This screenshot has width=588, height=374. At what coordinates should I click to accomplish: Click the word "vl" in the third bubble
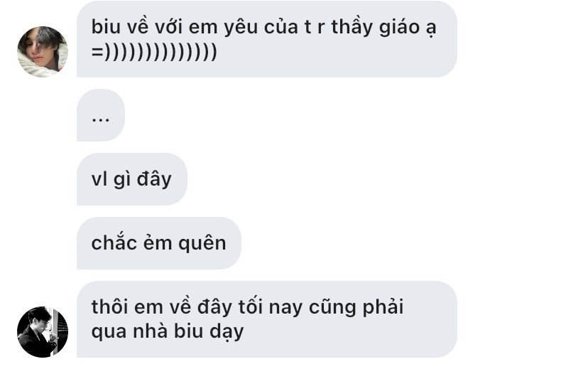[x=99, y=178]
